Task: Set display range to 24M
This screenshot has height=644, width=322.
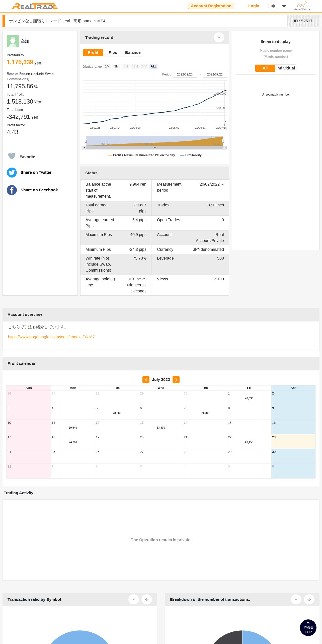Action: click(144, 66)
